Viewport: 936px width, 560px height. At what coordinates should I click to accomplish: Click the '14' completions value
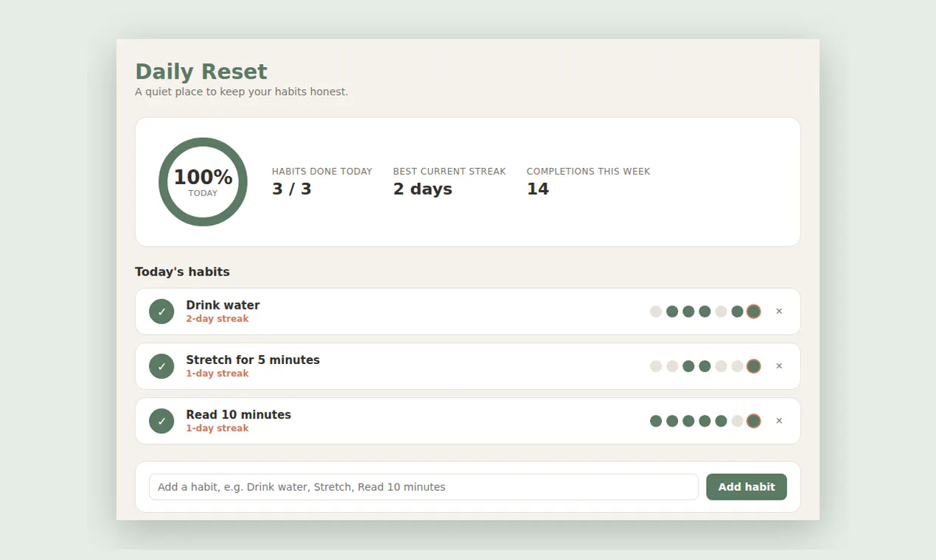[538, 189]
